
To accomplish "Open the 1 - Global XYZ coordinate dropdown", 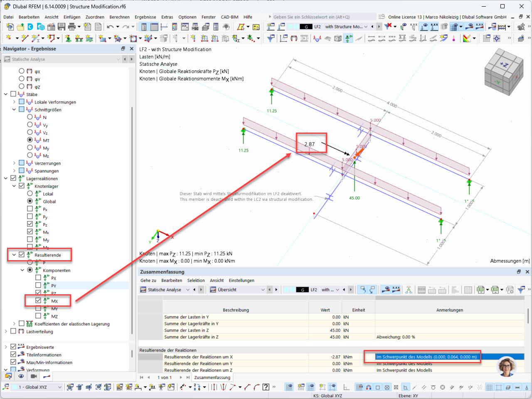I will coord(59,387).
